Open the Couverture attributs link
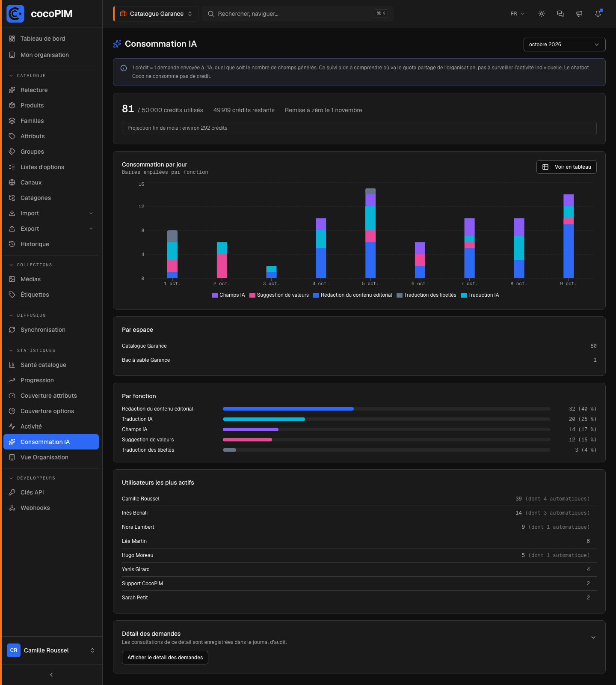This screenshot has width=616, height=685. click(51, 396)
